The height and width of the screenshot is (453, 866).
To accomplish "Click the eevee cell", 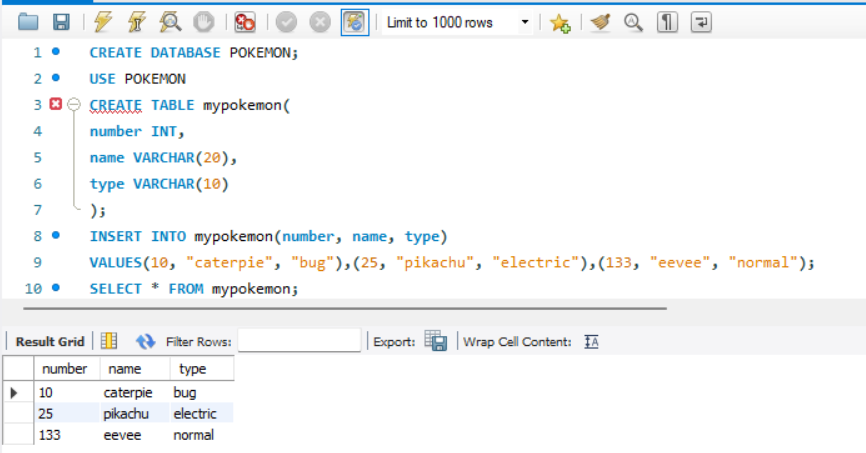I will click(x=135, y=435).
